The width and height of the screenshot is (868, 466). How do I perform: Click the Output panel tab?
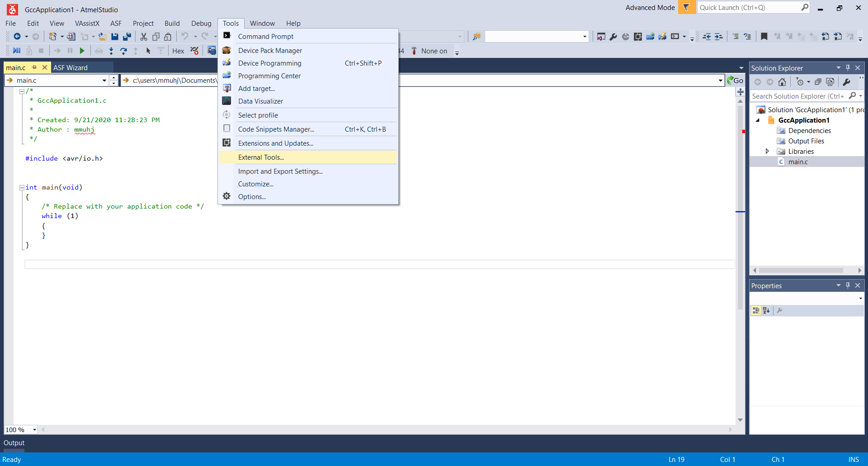pyautogui.click(x=14, y=443)
